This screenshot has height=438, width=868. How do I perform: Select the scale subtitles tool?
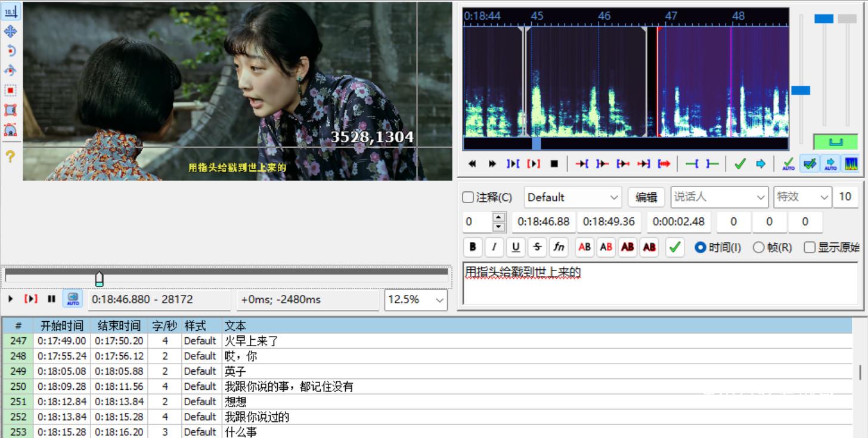click(x=10, y=90)
